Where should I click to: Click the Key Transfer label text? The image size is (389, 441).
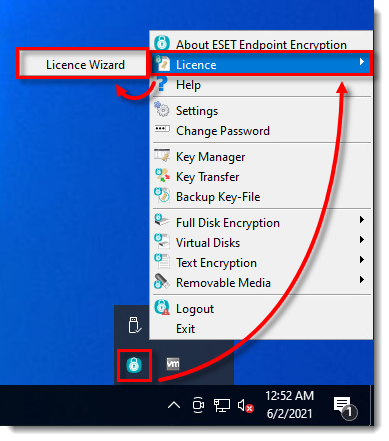pos(207,177)
